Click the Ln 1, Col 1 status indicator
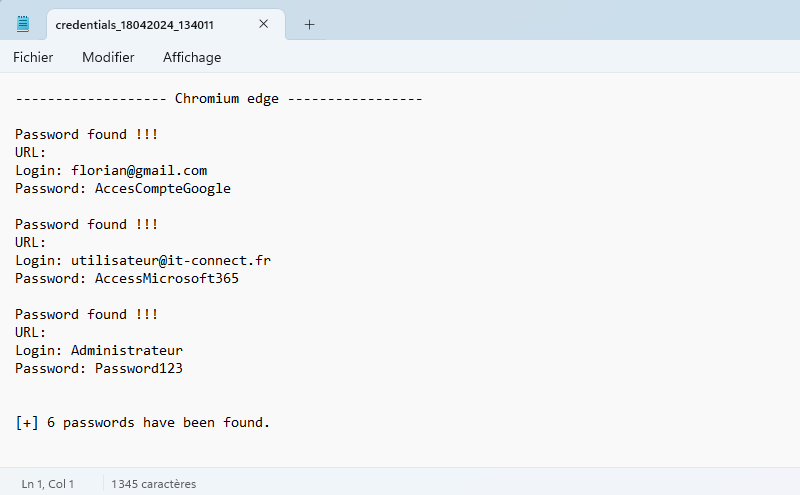The width and height of the screenshot is (800, 495). click(48, 484)
